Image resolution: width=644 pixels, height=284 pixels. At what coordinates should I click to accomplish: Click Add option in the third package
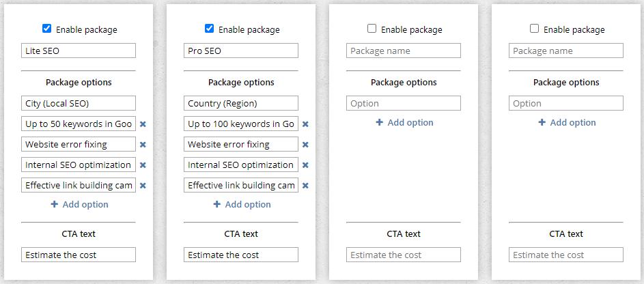(404, 122)
